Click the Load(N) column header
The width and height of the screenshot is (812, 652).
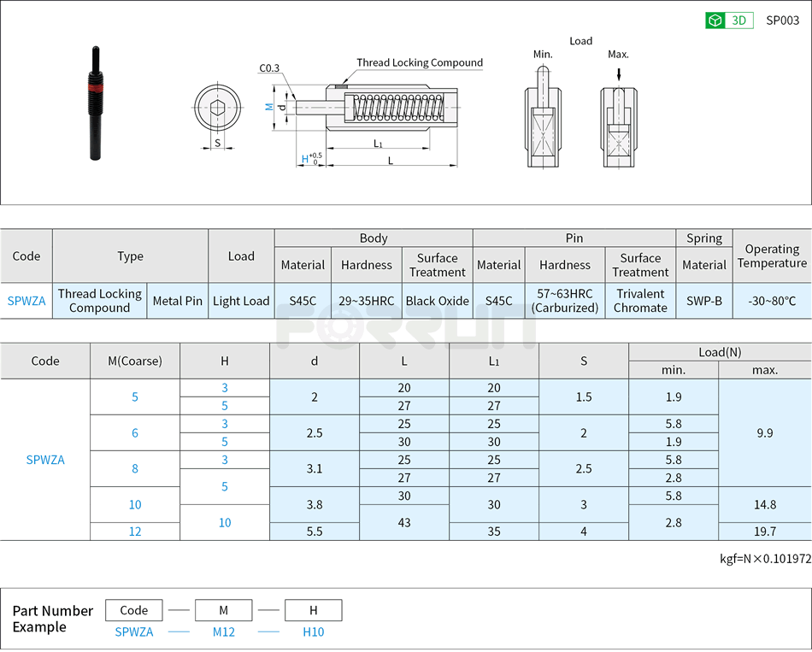[719, 351]
